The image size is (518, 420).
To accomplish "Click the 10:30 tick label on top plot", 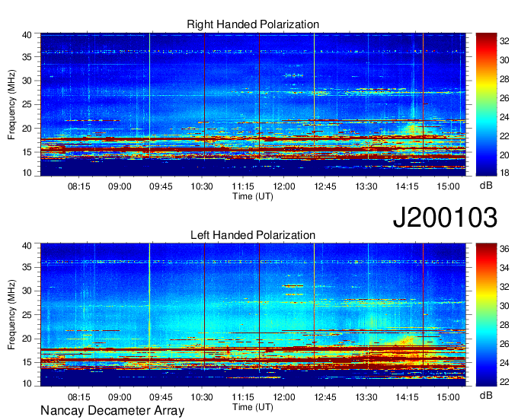I will [x=202, y=186].
